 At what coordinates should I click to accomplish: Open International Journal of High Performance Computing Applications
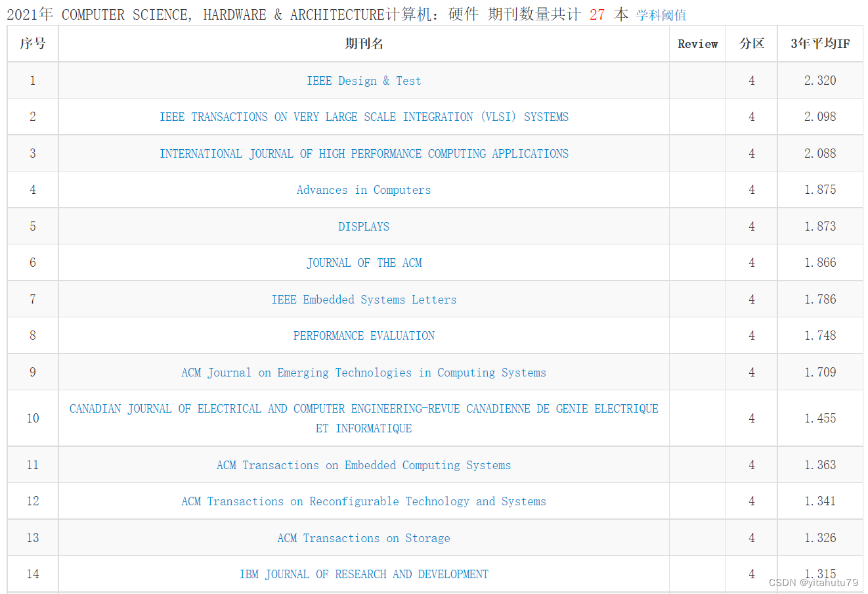(x=364, y=154)
